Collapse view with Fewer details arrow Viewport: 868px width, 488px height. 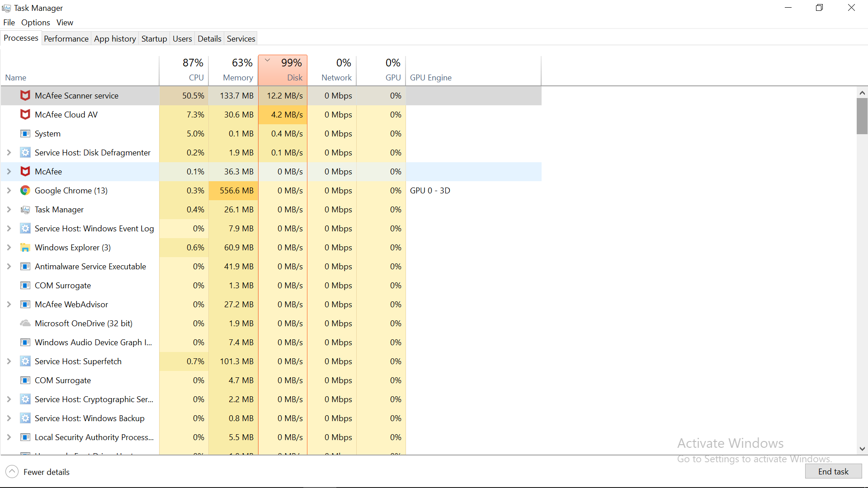pyautogui.click(x=12, y=472)
